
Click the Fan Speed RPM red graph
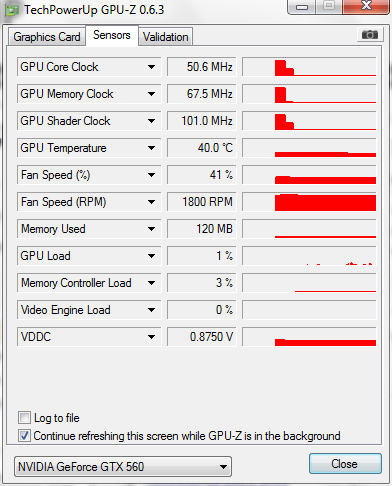(309, 202)
